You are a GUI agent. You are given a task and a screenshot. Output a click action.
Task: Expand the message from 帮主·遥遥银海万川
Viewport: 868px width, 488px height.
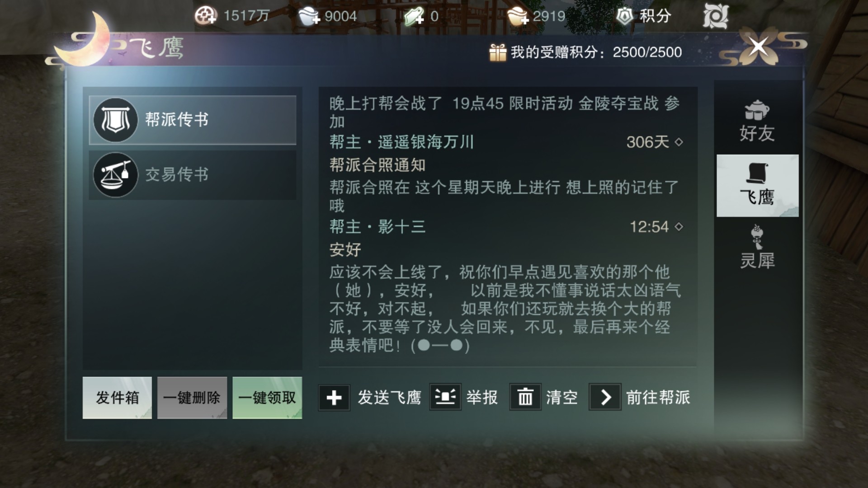pyautogui.click(x=679, y=142)
